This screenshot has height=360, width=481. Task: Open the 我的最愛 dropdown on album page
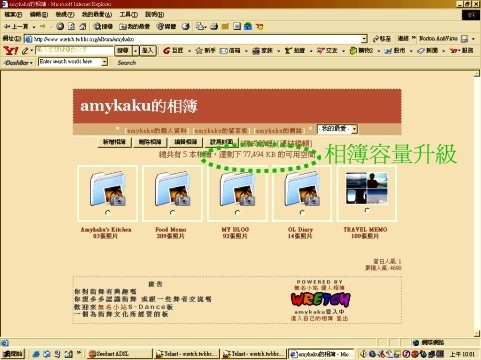[337, 129]
